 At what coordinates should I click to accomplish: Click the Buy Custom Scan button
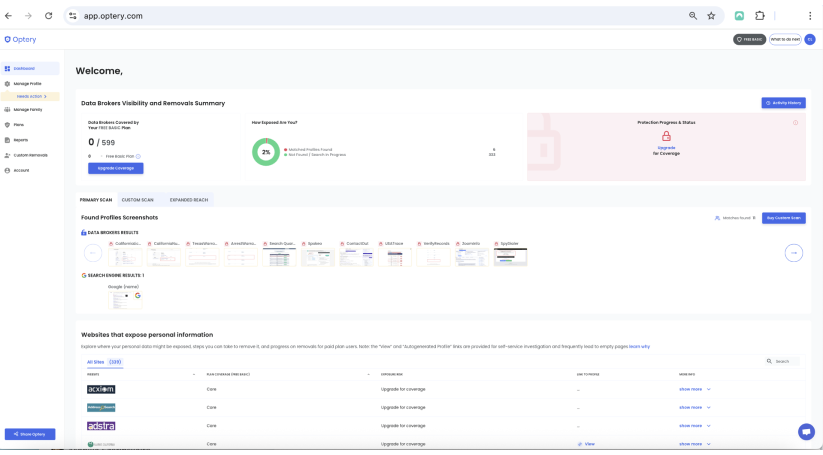[x=784, y=218]
